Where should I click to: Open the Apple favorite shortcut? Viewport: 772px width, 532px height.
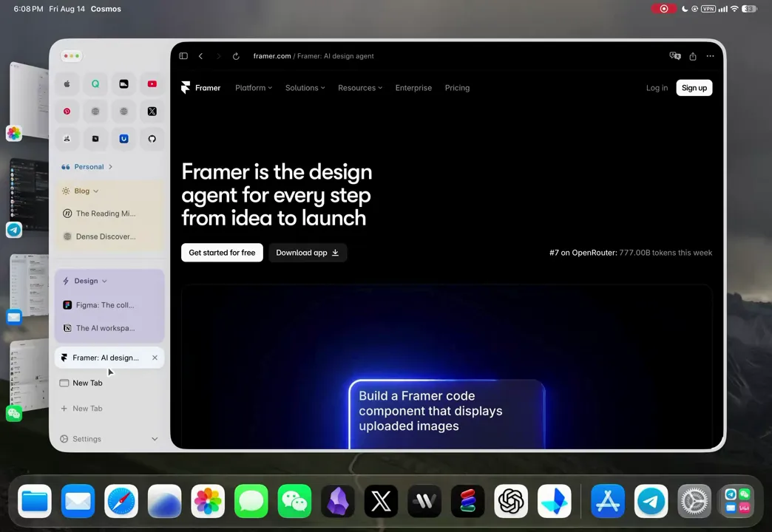tap(67, 84)
